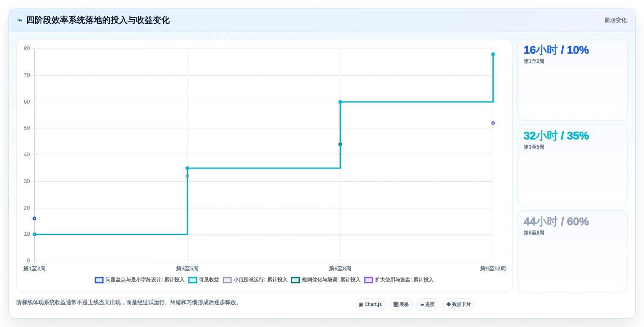
Task: Click the dark green swatch for 规则优化与培训
Action: pos(296,280)
